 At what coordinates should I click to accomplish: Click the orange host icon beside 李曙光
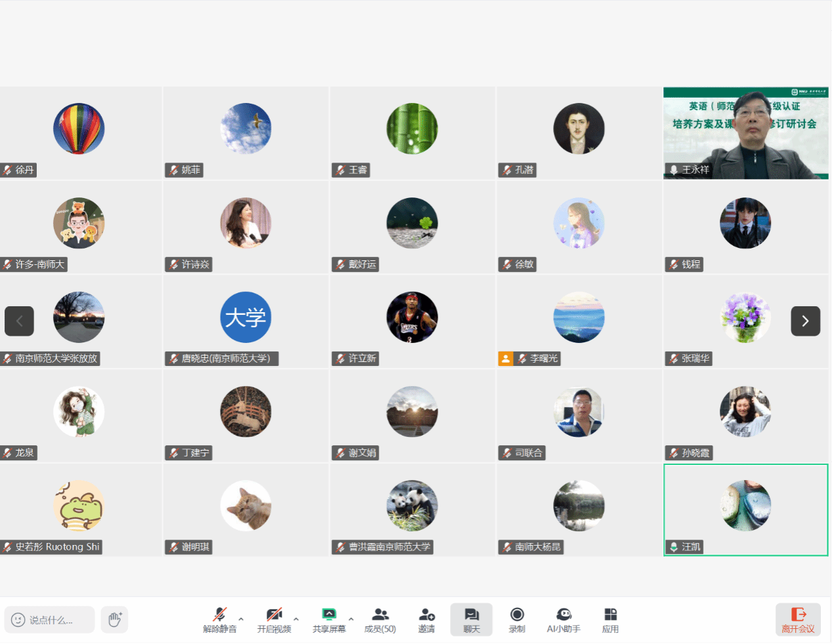pyautogui.click(x=505, y=359)
